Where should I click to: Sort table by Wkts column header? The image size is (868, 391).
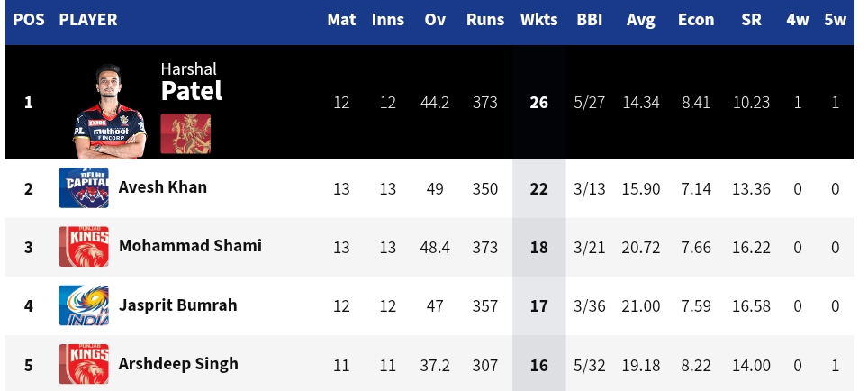pyautogui.click(x=538, y=20)
